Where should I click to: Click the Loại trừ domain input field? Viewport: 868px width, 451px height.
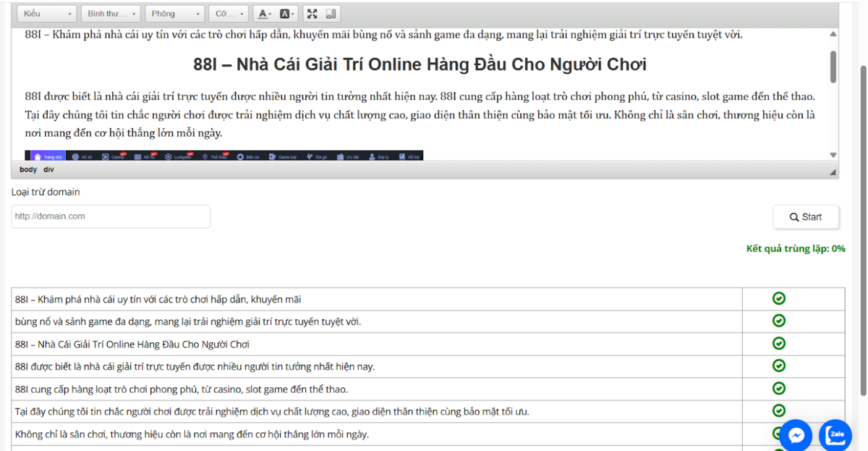point(111,216)
